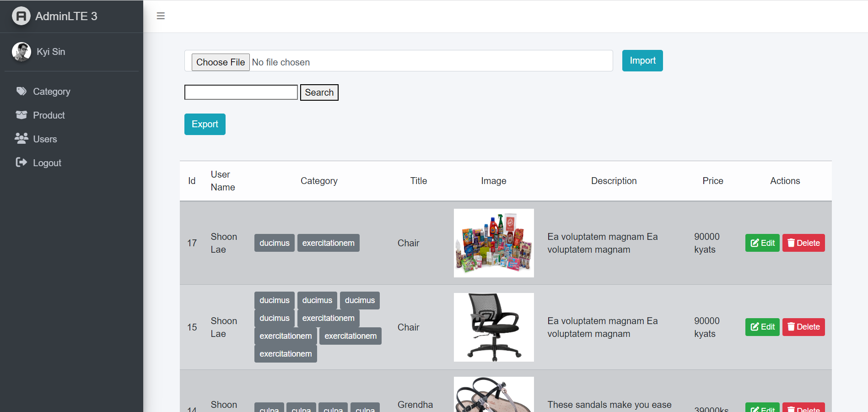Viewport: 868px width, 412px height.
Task: Click the ducimus badge in row 17
Action: [x=275, y=243]
